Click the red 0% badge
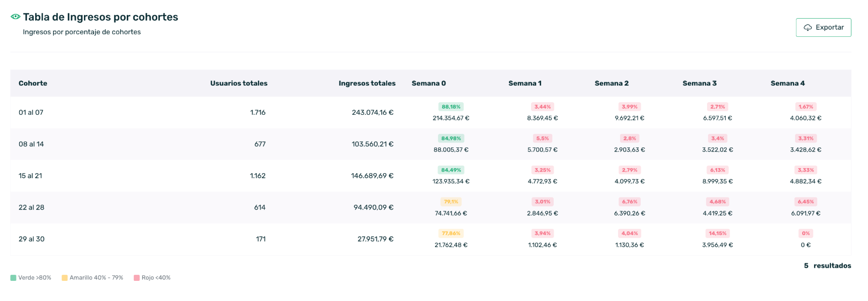Viewport: 868px width, 301px height. point(806,234)
